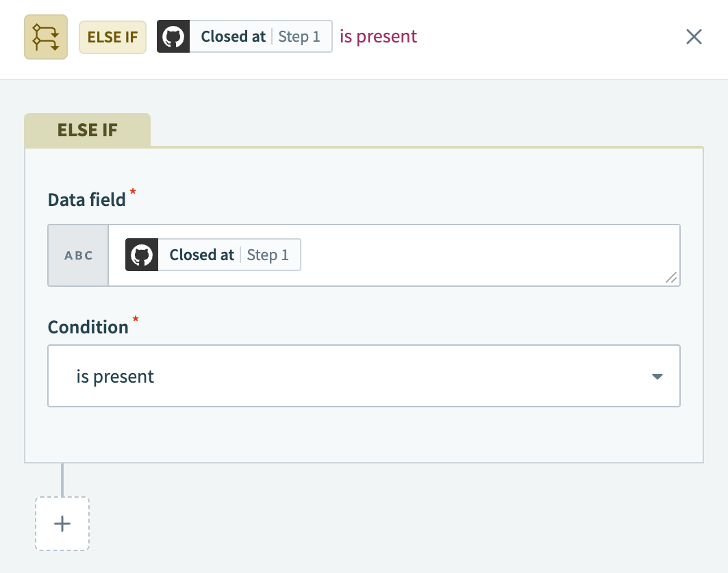Switch to the ELSE IF tab
728x573 pixels.
click(87, 129)
